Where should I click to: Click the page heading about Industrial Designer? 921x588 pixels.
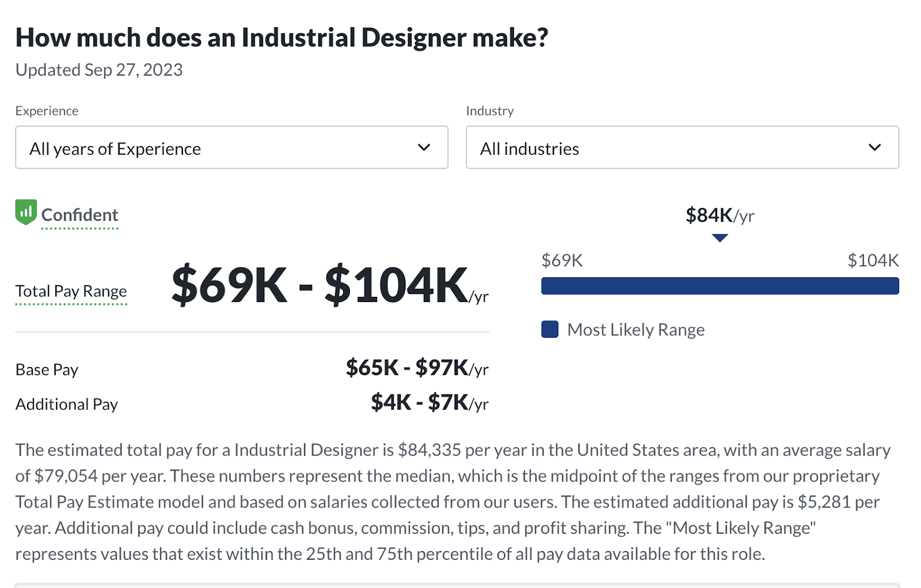(281, 38)
